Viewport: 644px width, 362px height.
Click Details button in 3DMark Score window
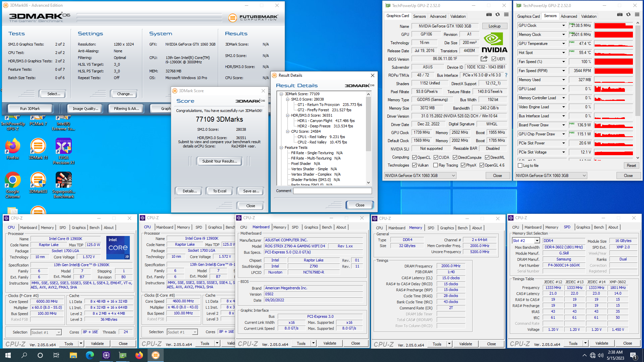click(190, 191)
